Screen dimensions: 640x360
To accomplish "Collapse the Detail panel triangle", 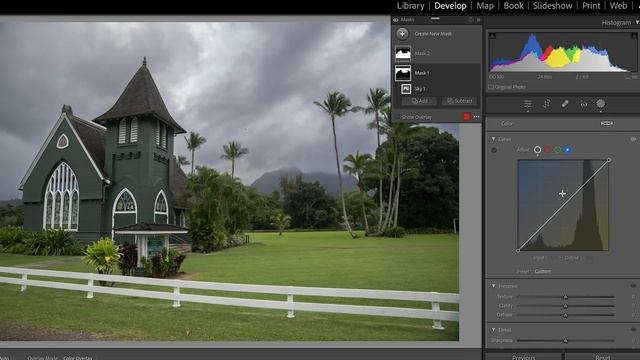I will 493,330.
